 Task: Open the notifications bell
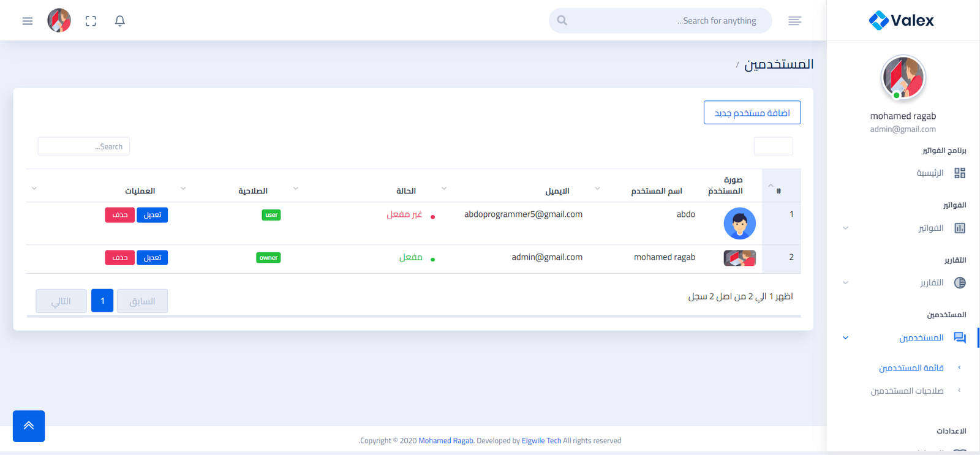120,21
